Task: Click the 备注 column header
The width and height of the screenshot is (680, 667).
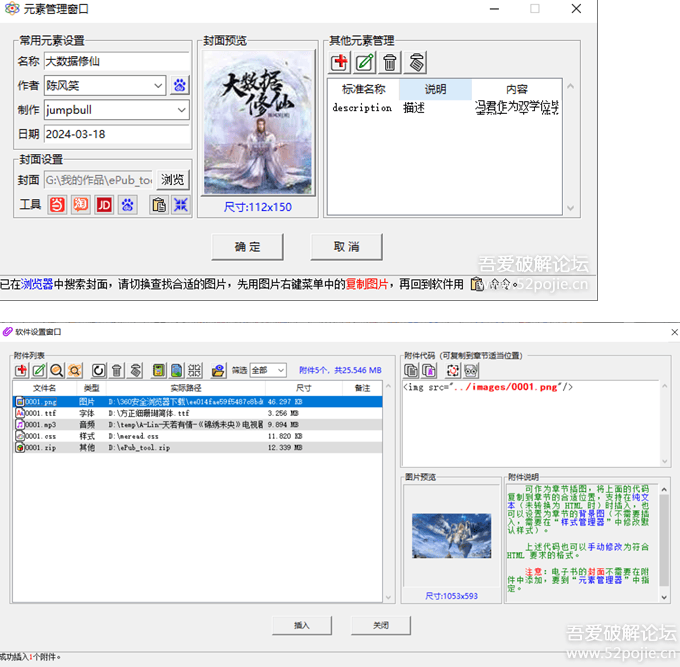Action: point(362,388)
